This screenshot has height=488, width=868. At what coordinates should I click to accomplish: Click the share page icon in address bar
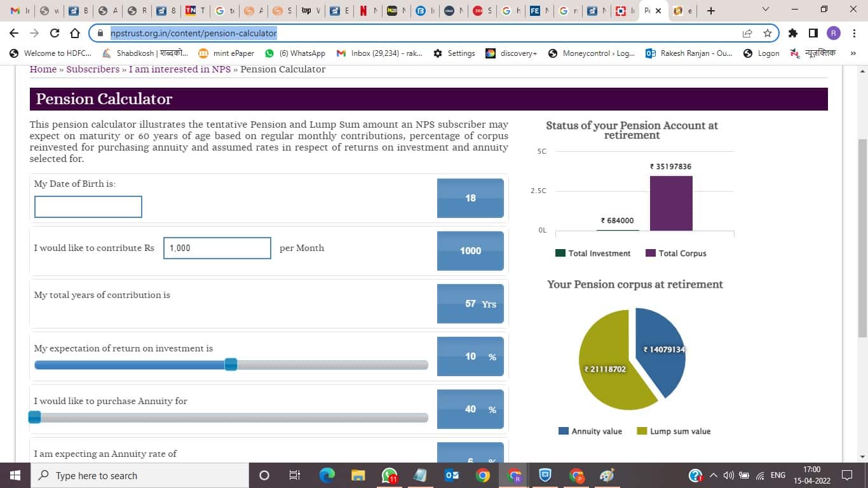tap(747, 33)
